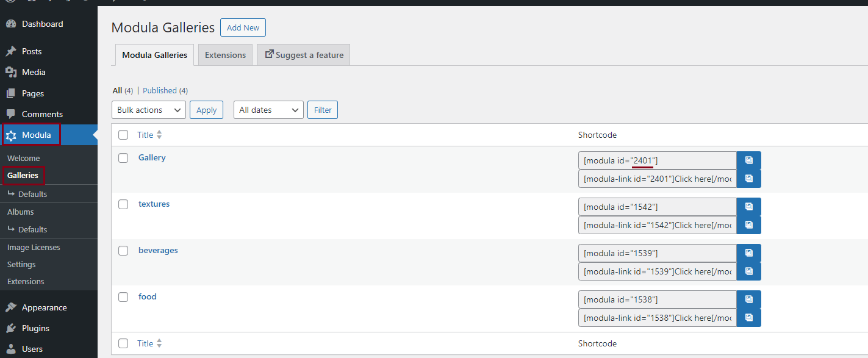The height and width of the screenshot is (358, 868).
Task: Click the Appearance brush icon
Action: (x=11, y=307)
